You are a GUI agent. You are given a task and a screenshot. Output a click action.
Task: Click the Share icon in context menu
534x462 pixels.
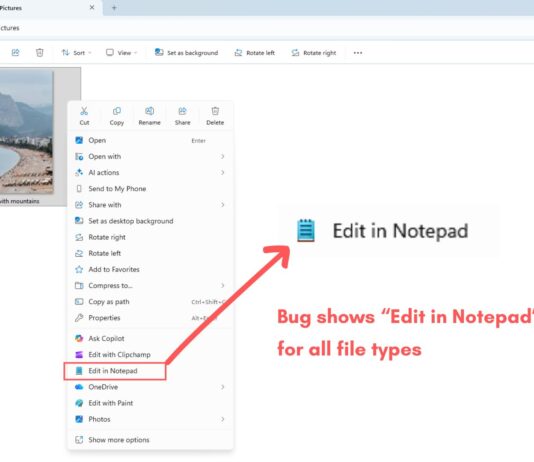click(x=183, y=116)
